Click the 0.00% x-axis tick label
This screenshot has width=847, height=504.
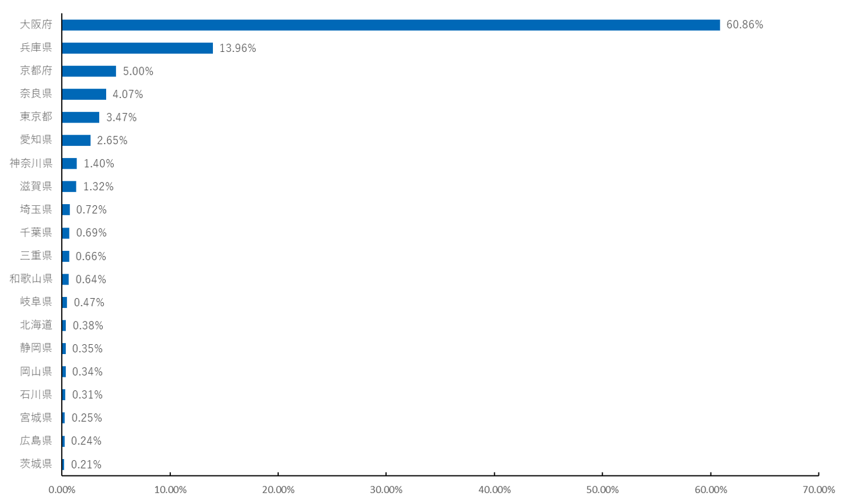point(62,490)
